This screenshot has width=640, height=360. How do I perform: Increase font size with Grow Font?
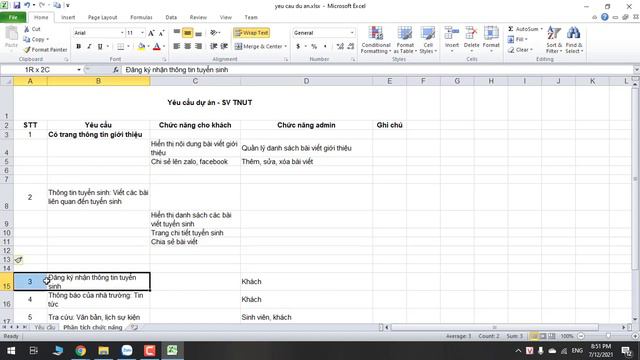coord(151,33)
